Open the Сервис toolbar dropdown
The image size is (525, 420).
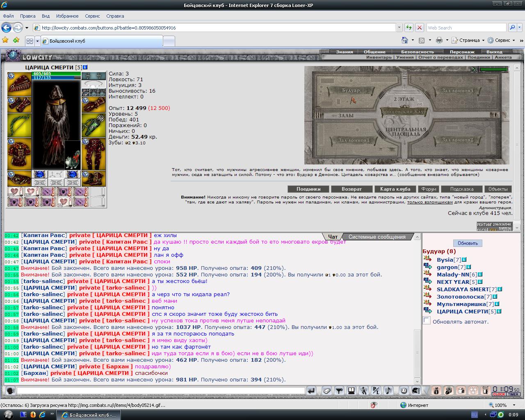501,40
